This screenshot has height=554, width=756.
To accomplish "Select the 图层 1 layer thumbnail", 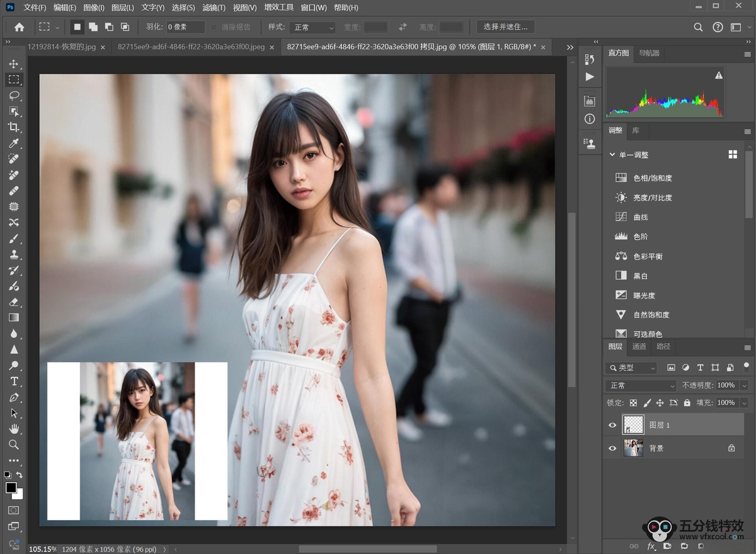I will (x=633, y=425).
